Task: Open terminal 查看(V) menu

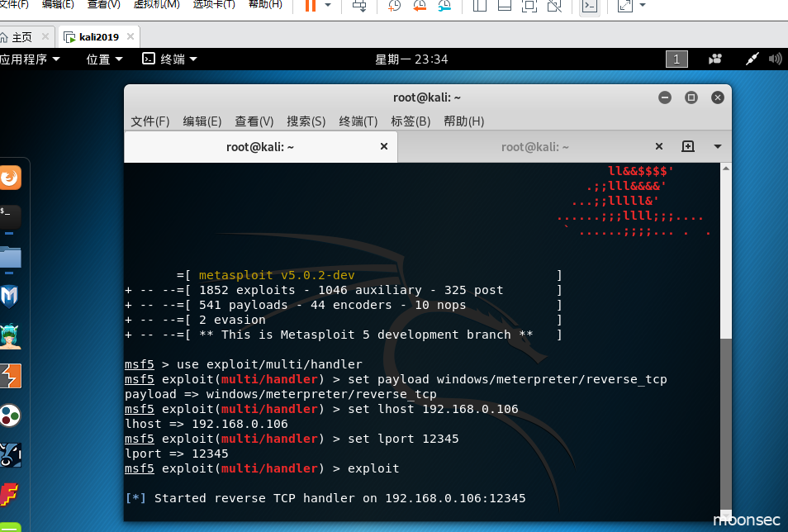Action: point(254,121)
